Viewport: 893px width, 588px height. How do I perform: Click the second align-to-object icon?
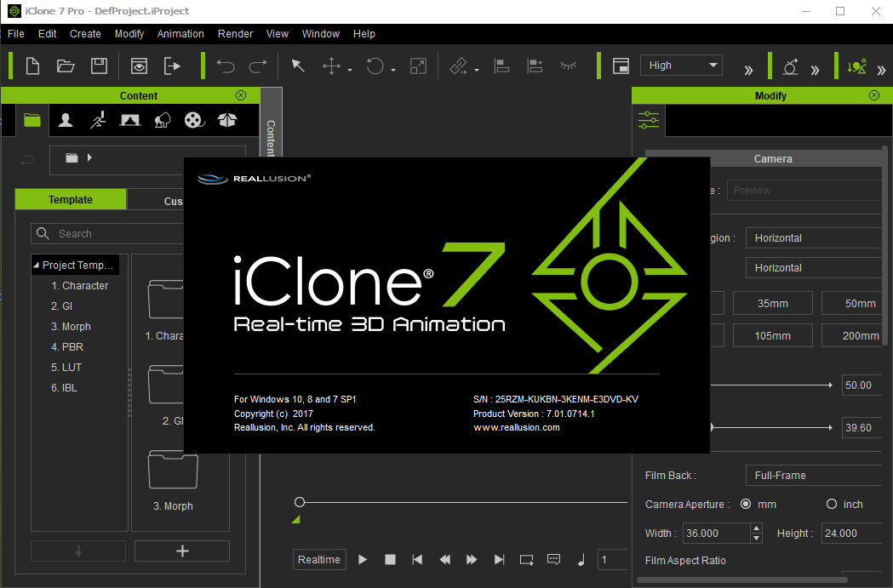point(535,66)
